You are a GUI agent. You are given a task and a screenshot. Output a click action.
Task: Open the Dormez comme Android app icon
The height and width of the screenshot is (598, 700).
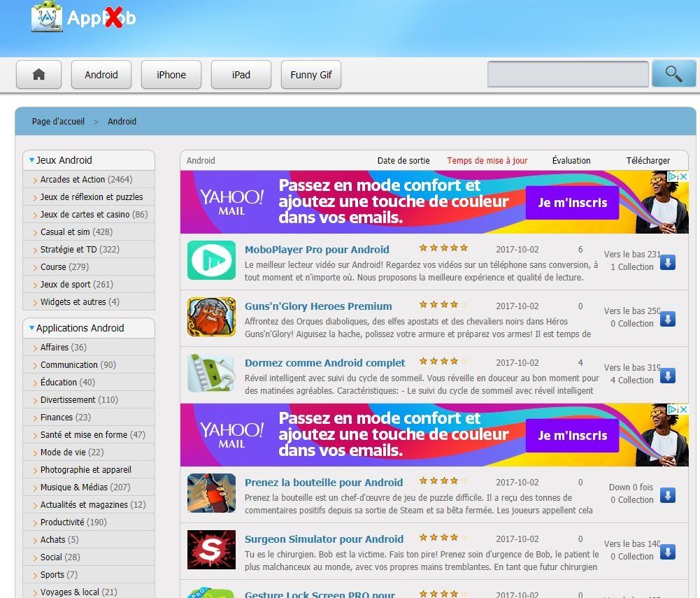211,373
